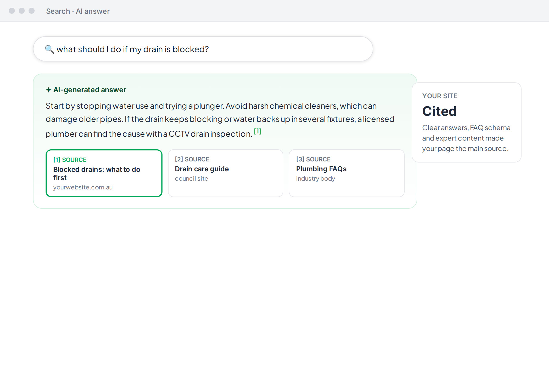Click the second gray window control dot
Screen dimensions: 549x392
(x=22, y=11)
